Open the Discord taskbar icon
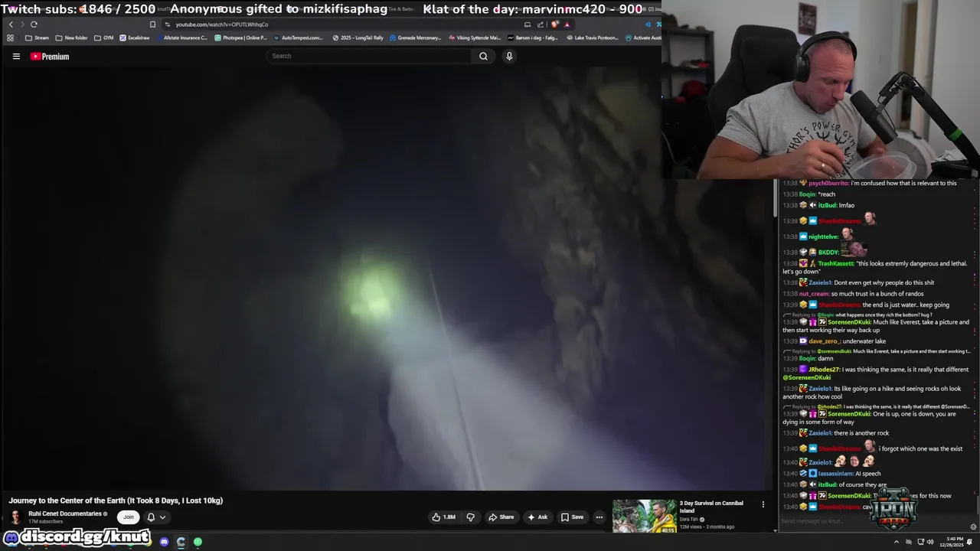This screenshot has width=980, height=551. point(164,542)
